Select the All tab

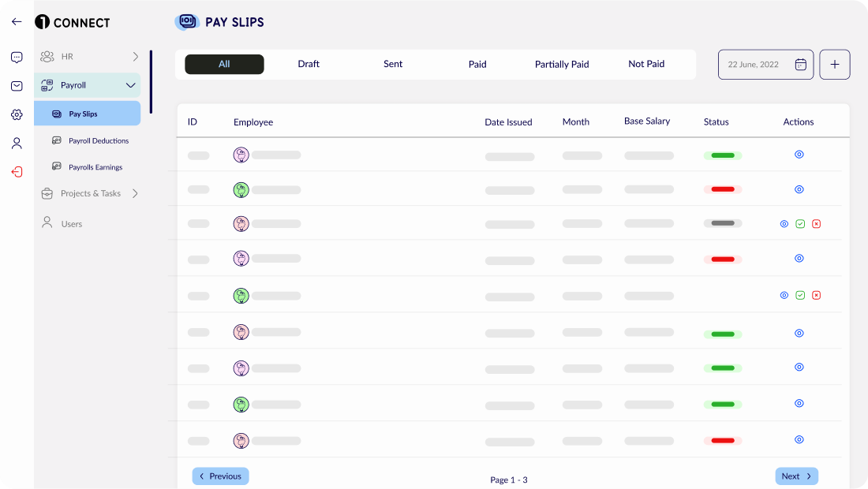click(x=224, y=64)
